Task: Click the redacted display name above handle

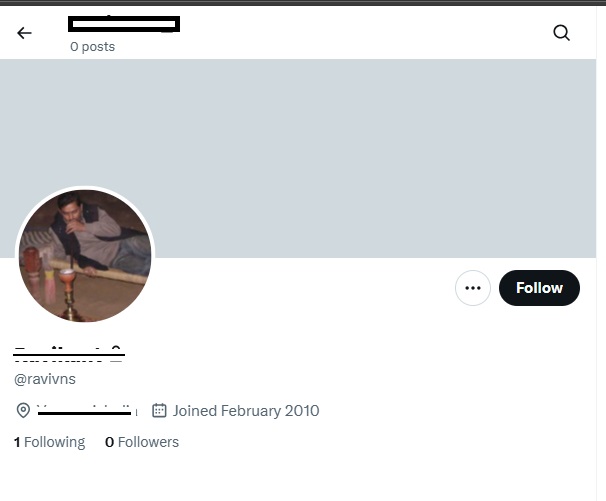Action: (x=68, y=352)
